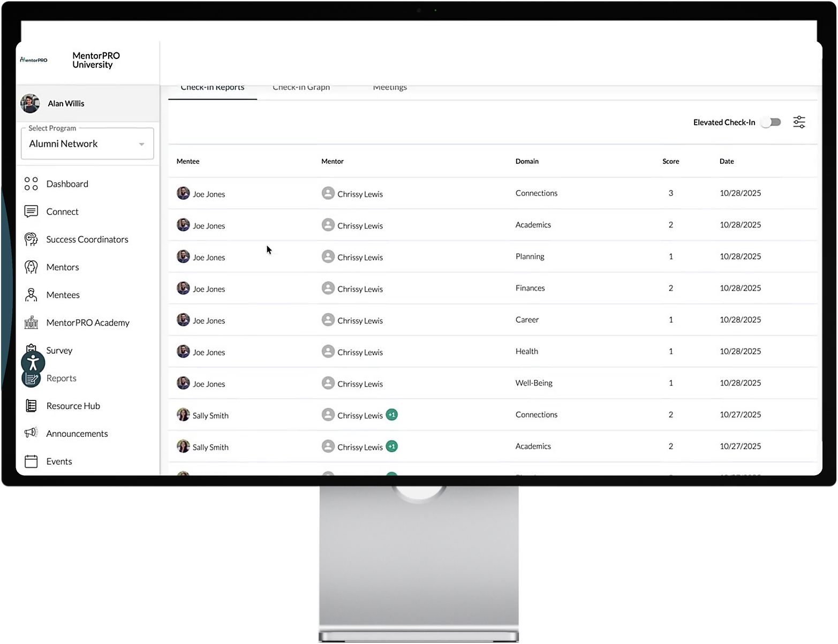This screenshot has height=644, width=838.
Task: Go to Mentees page
Action: pos(63,295)
